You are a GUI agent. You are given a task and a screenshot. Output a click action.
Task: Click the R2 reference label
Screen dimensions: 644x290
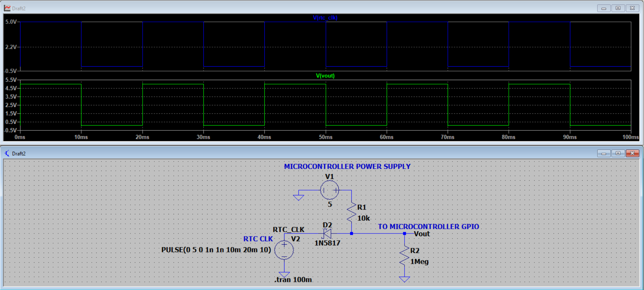(415, 251)
